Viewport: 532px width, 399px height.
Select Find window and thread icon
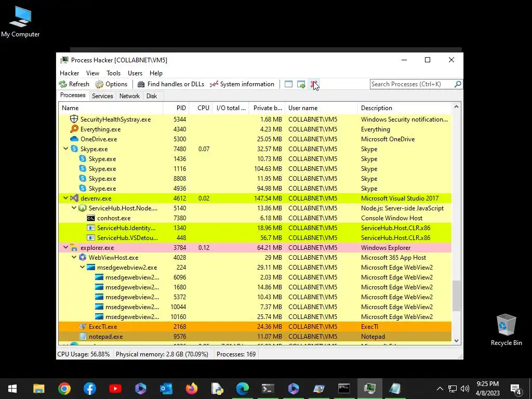coord(301,84)
